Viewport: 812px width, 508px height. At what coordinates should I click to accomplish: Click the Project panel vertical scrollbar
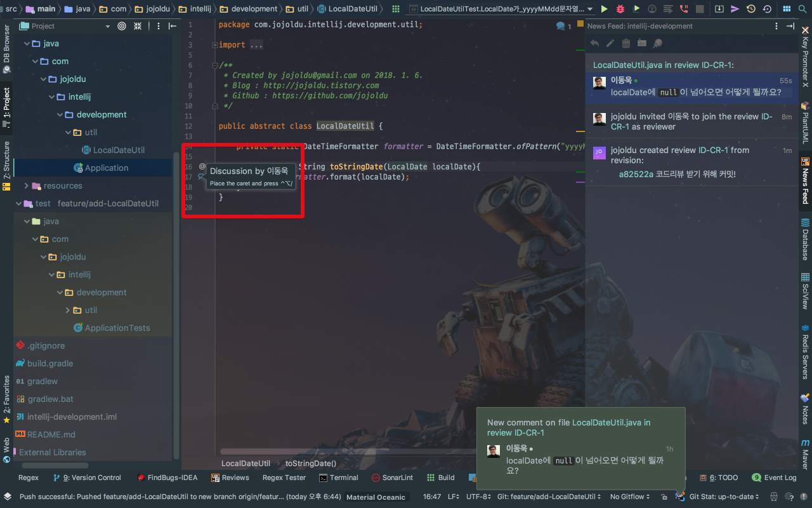[x=176, y=305]
